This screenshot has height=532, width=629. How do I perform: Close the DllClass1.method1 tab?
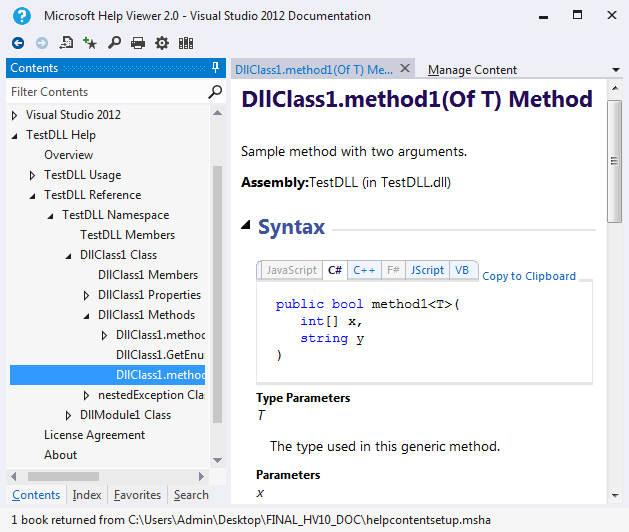pos(405,68)
